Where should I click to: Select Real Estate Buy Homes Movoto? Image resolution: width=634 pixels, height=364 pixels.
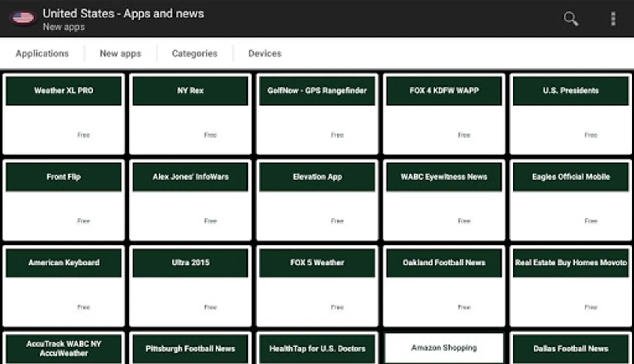pyautogui.click(x=571, y=286)
